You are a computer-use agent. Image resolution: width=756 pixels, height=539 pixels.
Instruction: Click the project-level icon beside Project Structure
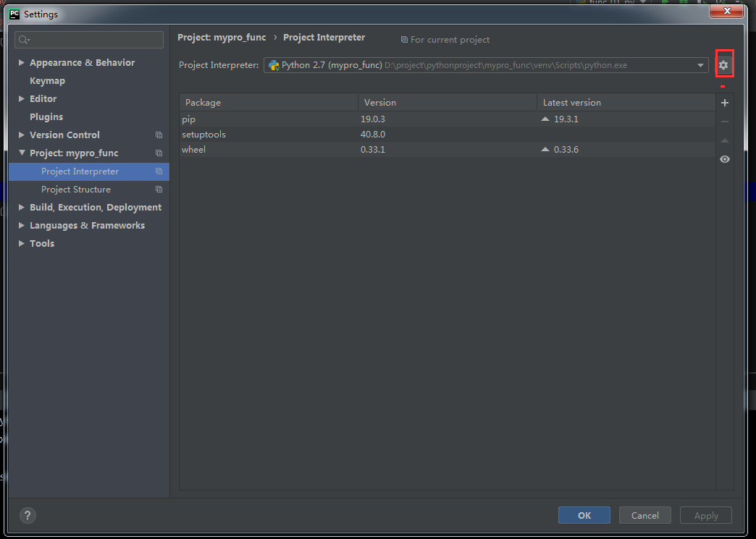coord(159,190)
